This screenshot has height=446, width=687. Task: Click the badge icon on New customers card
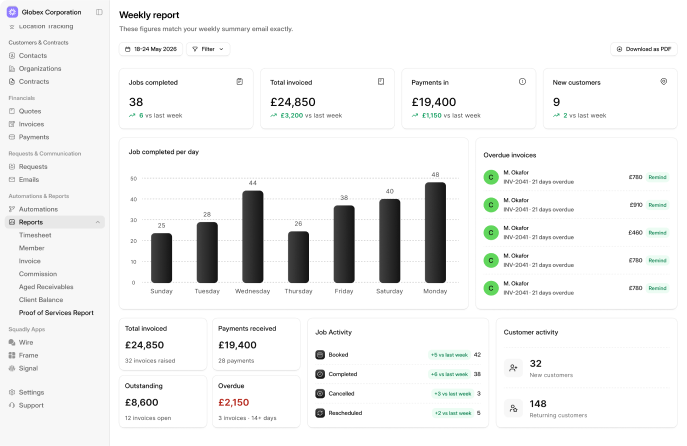point(664,81)
